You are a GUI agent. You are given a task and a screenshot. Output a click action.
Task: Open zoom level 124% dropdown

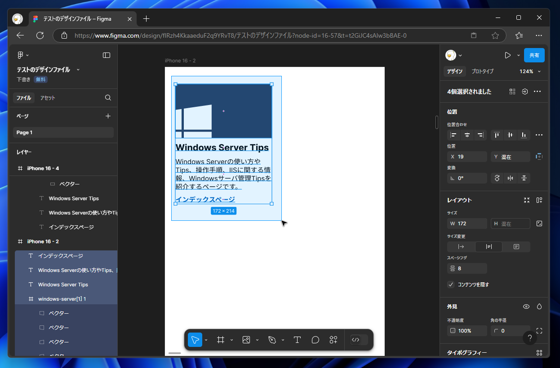(530, 71)
